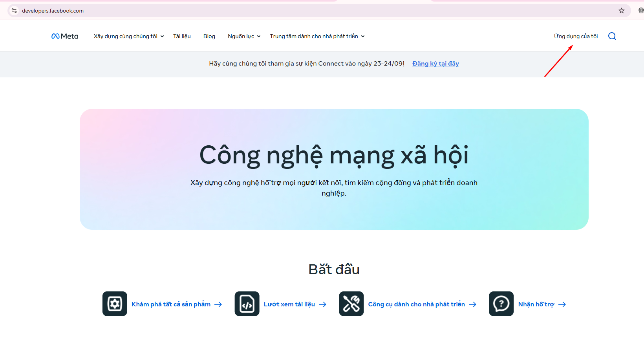Open Nguồn lực menu label
Viewport: 644px width, 337px height.
241,36
